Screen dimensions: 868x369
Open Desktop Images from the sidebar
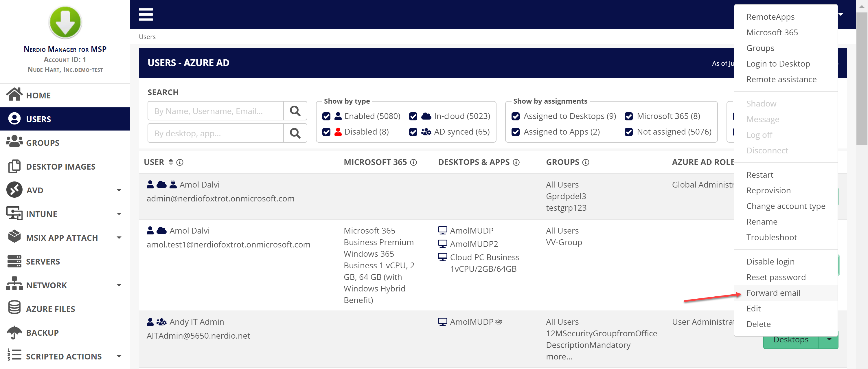(61, 166)
